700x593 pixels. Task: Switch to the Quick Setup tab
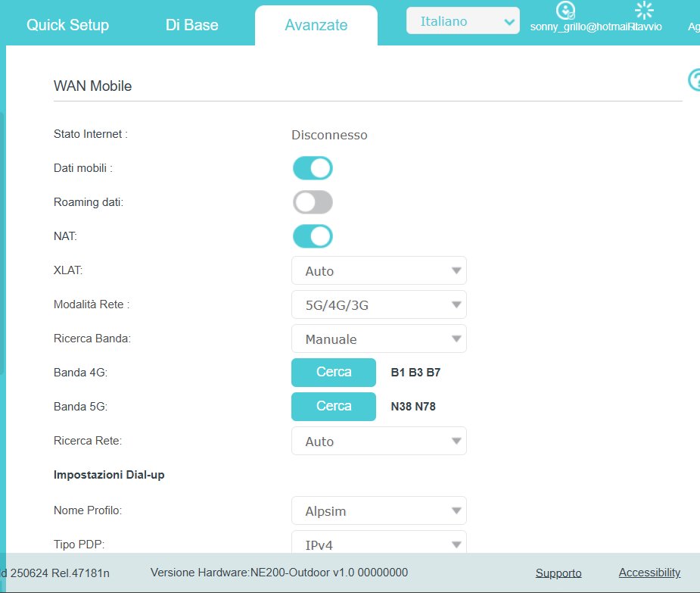coord(67,25)
